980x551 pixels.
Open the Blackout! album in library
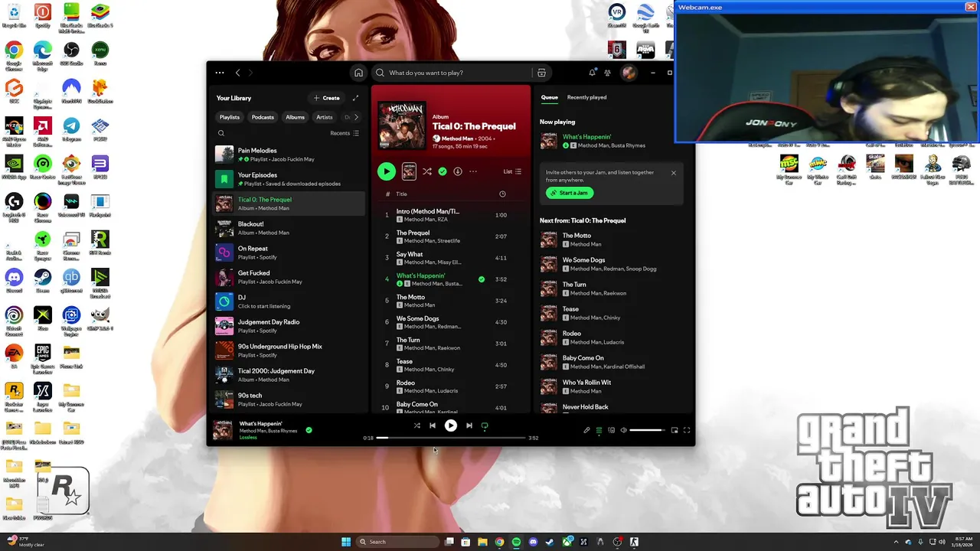click(x=289, y=228)
